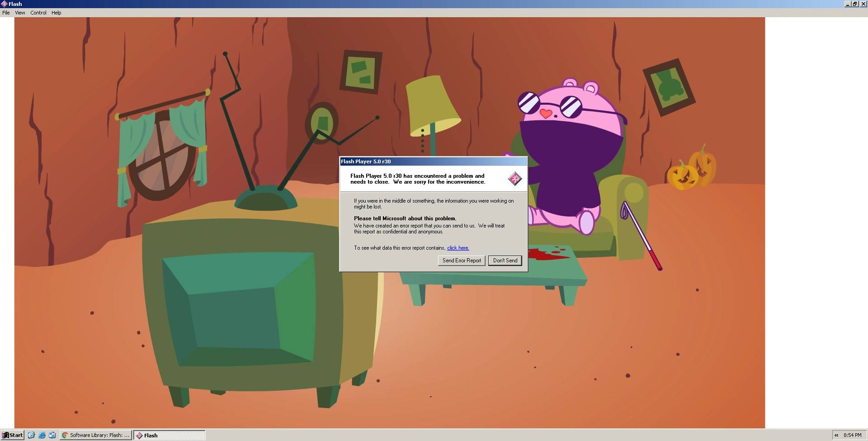Select the Flash taskbar button

(x=170, y=435)
